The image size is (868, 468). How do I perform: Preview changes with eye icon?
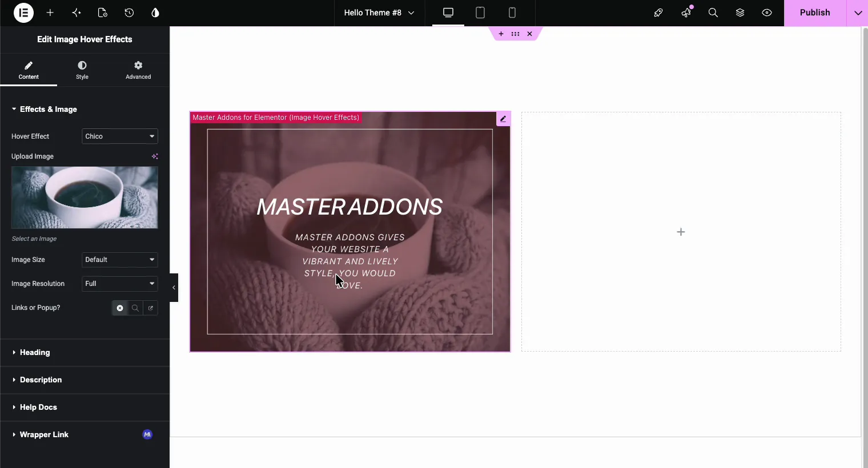(767, 13)
